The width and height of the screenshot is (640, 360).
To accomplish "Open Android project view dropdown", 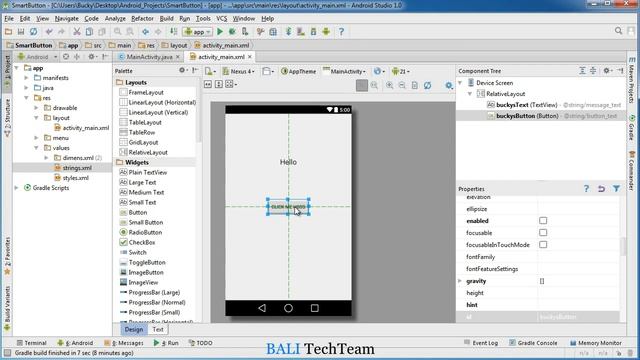I will pos(37,57).
